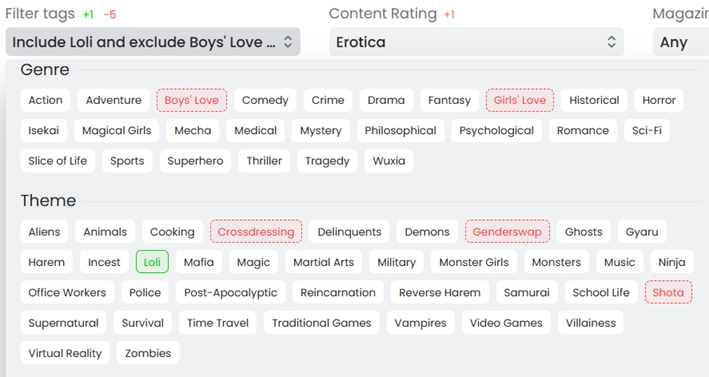Click the Slice of Life tag
This screenshot has width=709, height=377.
(58, 161)
